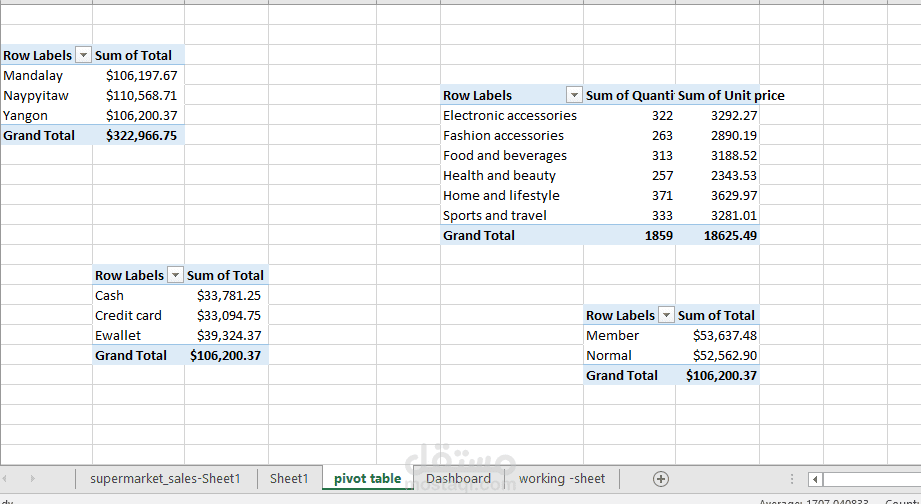Switch to Sheet1 tab
Viewport: 921px width, 504px height.
pos(289,478)
